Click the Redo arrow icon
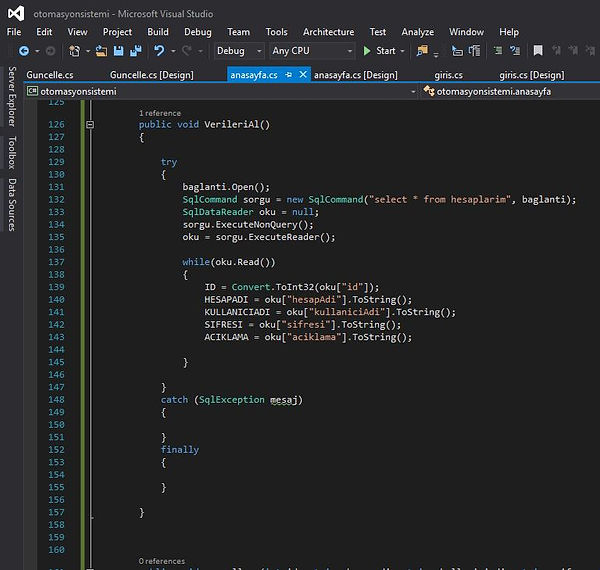Image resolution: width=600 pixels, height=570 pixels. click(187, 51)
